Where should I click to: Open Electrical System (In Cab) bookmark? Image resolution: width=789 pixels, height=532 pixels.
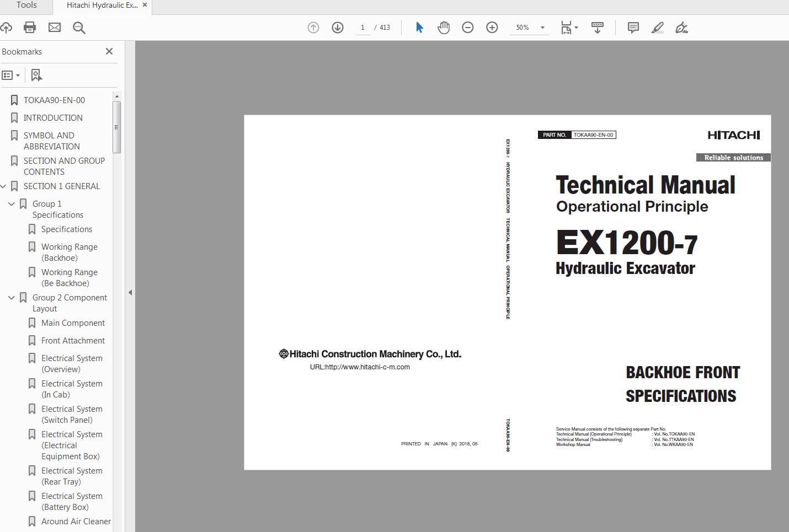72,389
